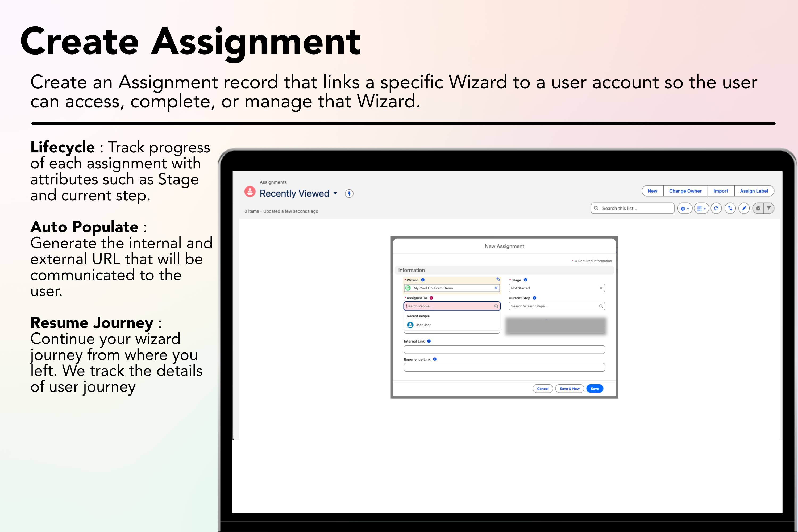798x532 pixels.
Task: Pin the Recently Viewed list view
Action: point(349,193)
